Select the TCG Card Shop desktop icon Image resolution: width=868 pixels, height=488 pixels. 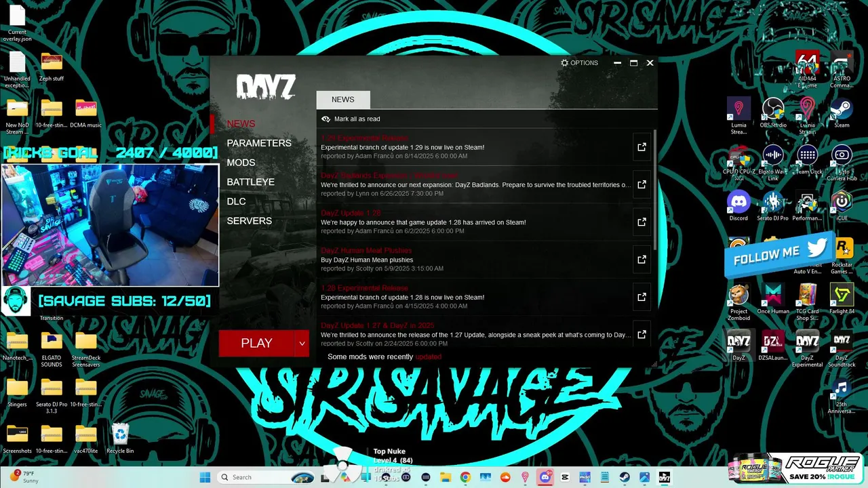808,302
